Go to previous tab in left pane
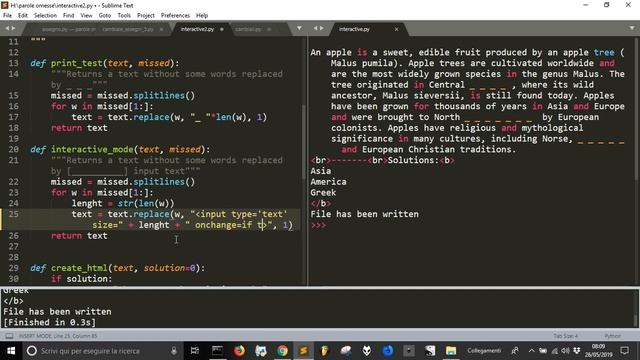This screenshot has height=360, width=640. pyautogui.click(x=7, y=28)
